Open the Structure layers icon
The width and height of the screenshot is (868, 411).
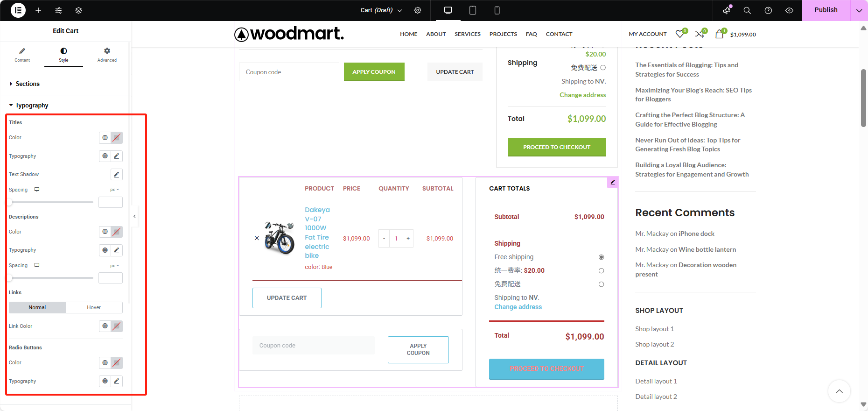click(x=78, y=10)
